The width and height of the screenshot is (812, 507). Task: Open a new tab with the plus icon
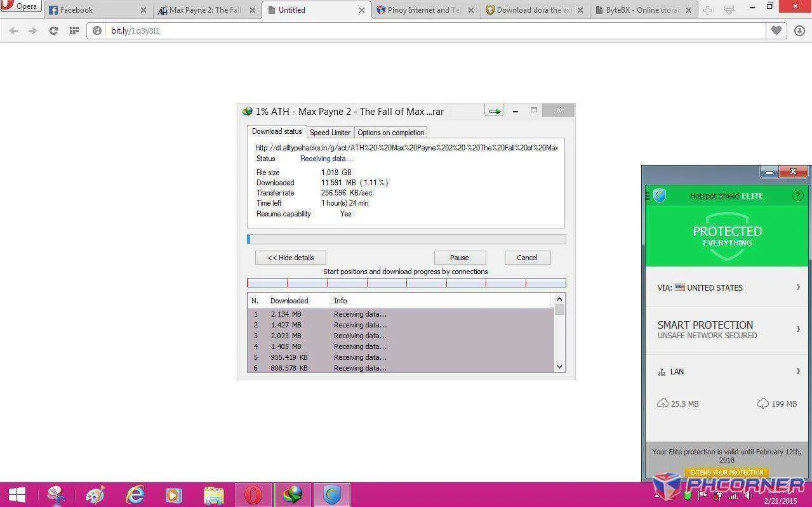click(707, 10)
